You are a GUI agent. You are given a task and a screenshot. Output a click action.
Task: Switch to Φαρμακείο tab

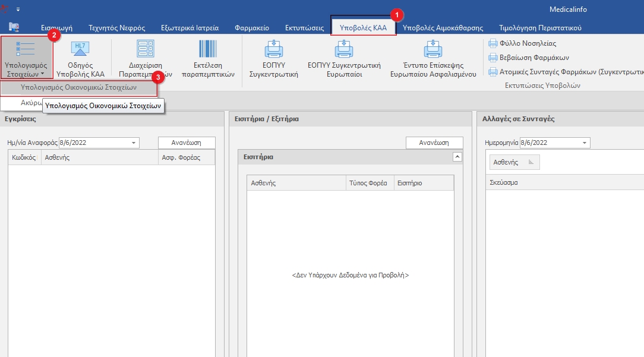251,27
